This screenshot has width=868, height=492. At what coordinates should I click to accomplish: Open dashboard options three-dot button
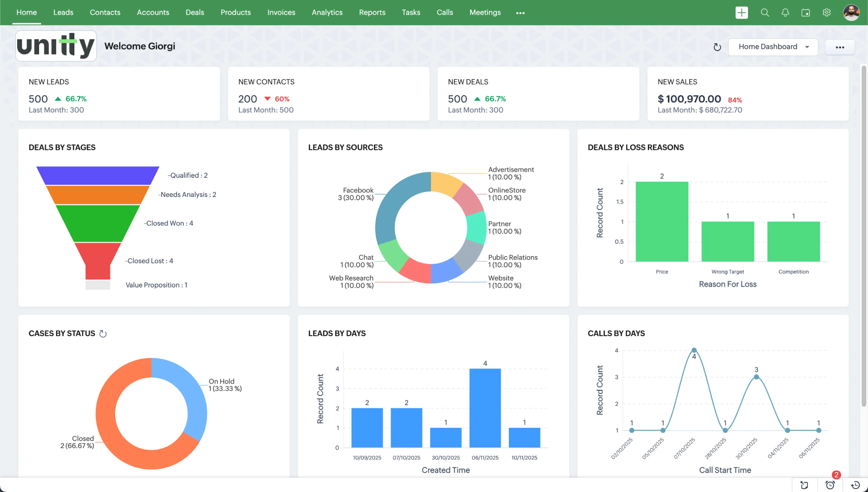click(x=840, y=47)
